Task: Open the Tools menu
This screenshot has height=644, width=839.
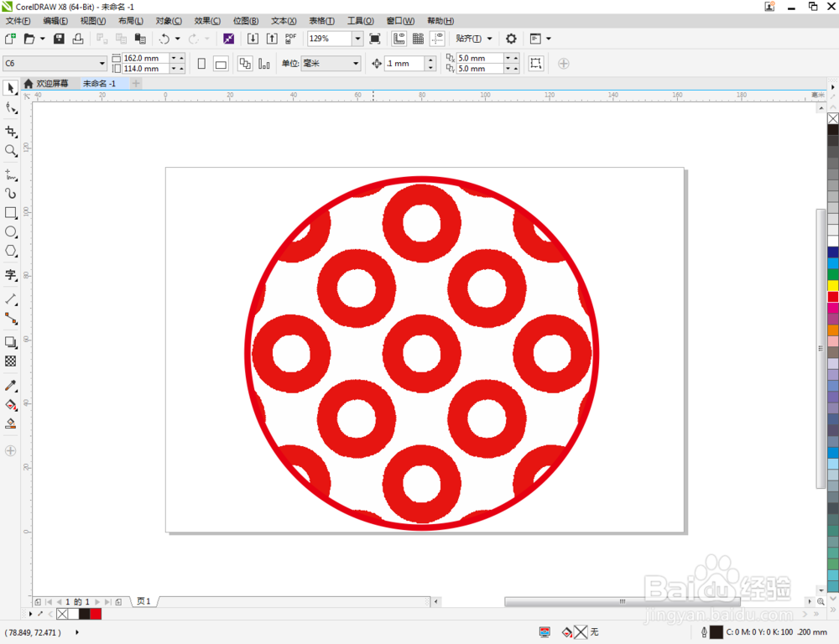Action: [361, 21]
